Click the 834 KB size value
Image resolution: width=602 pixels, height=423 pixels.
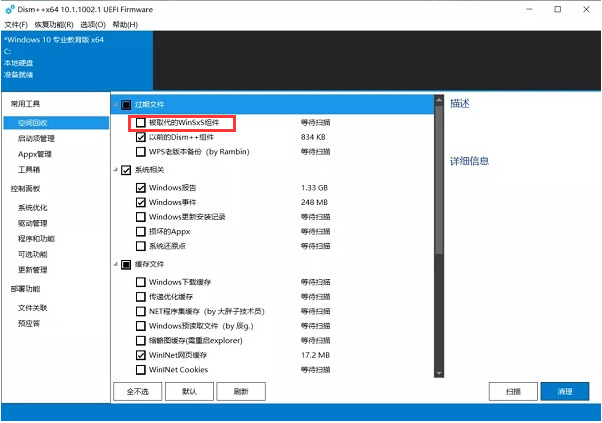[313, 137]
